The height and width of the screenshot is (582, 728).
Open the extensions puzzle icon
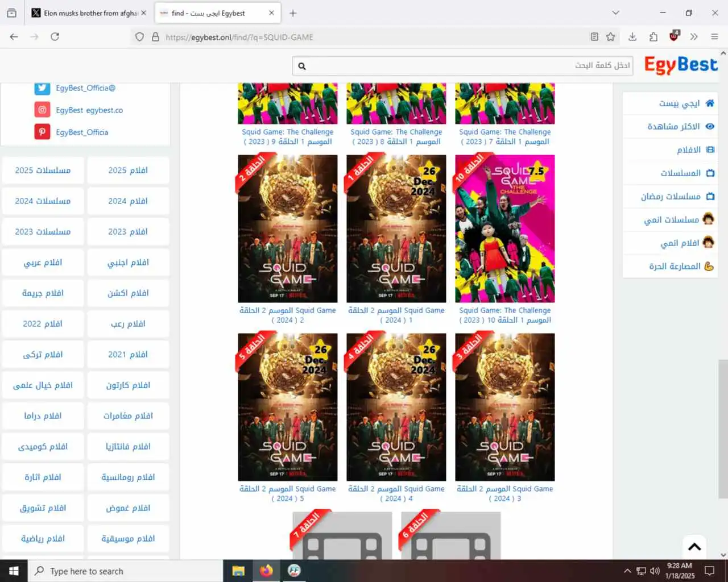point(653,37)
